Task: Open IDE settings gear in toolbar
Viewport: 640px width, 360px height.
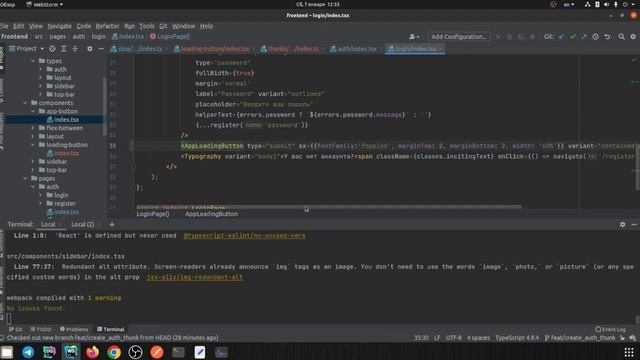Action: (633, 37)
